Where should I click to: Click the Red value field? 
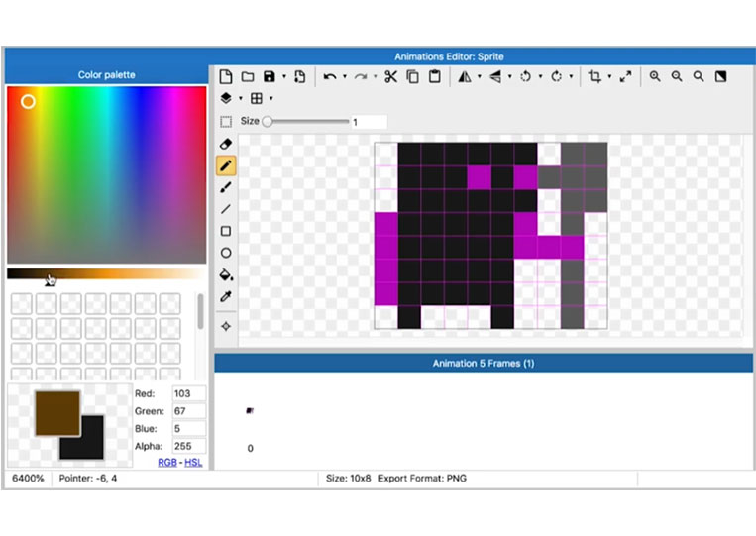[188, 393]
